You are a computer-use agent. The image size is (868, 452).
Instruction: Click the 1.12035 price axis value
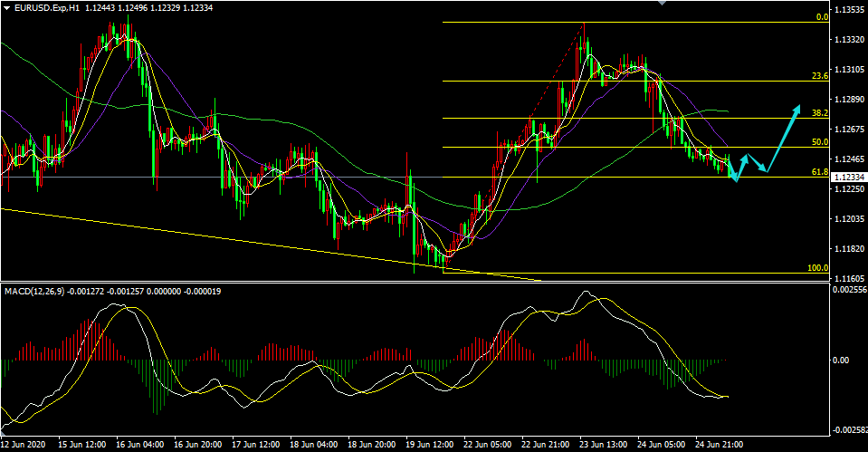pos(847,219)
